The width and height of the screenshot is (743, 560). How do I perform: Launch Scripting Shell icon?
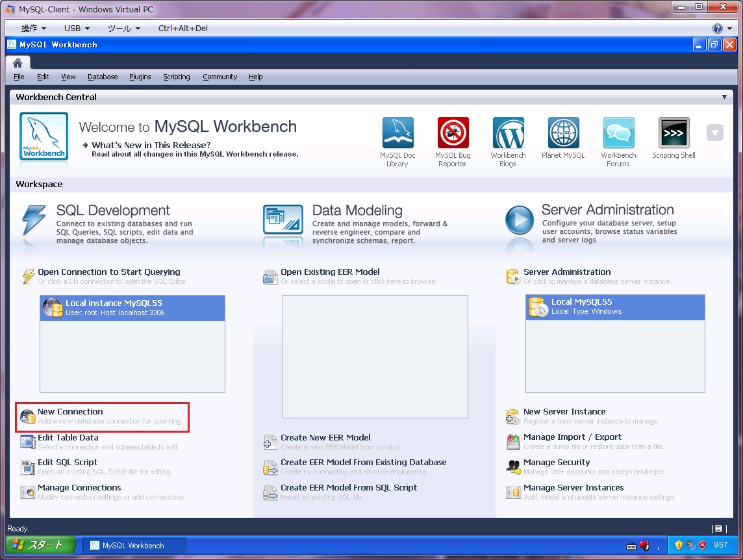click(x=674, y=133)
